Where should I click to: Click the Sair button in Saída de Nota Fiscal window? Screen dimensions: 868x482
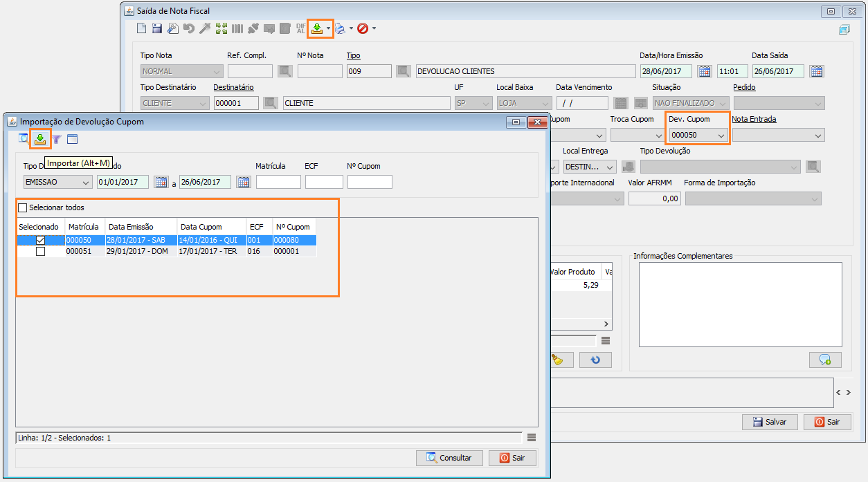[x=827, y=422]
